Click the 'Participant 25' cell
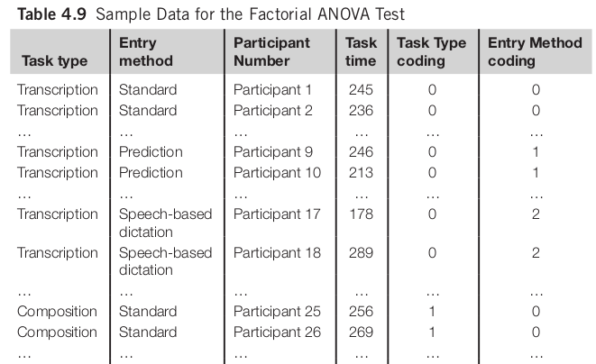 coord(276,312)
